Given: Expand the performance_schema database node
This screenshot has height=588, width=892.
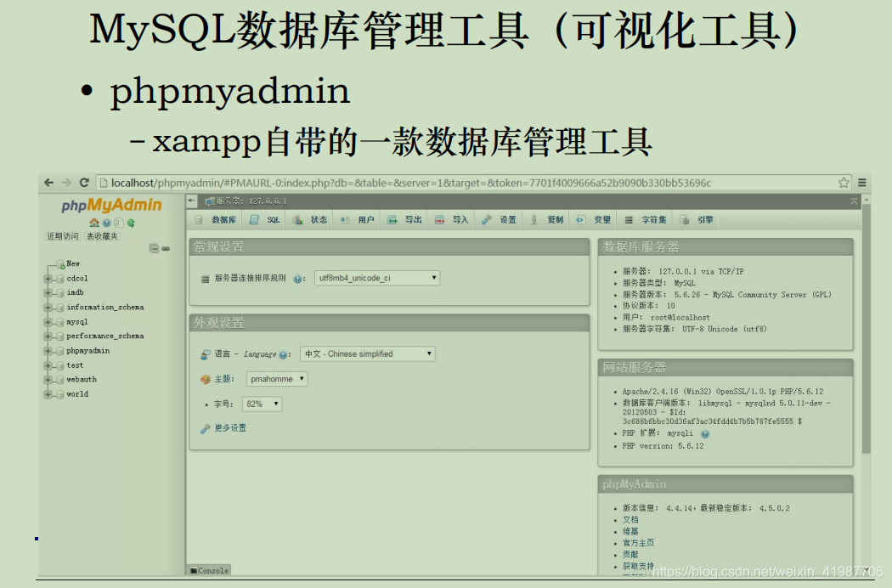Looking at the screenshot, I should [x=48, y=336].
